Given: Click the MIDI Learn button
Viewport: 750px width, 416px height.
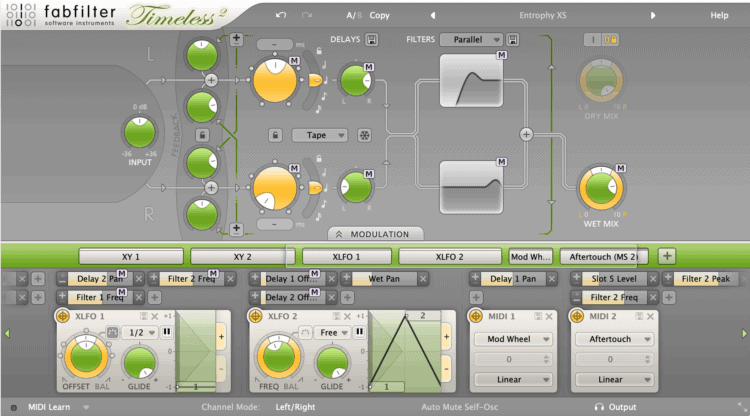Looking at the screenshot, I should [49, 407].
